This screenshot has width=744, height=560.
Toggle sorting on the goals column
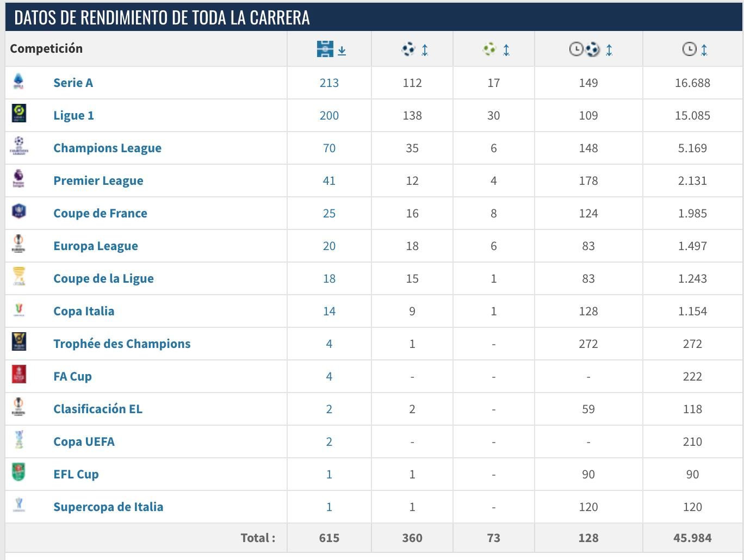click(x=425, y=48)
